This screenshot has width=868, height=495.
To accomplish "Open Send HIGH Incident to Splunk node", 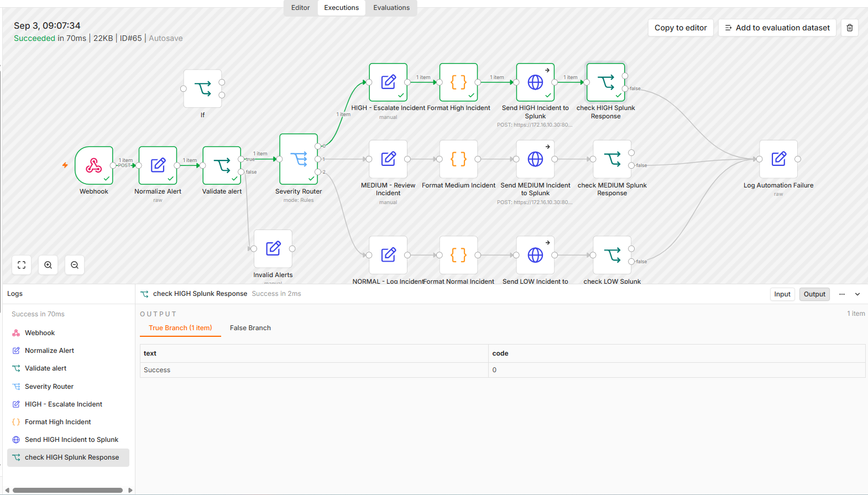I will point(535,82).
